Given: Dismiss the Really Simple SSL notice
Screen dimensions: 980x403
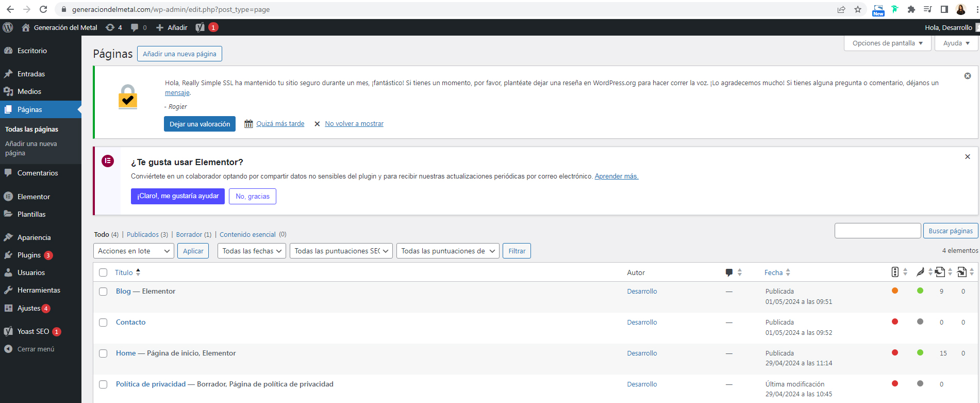Looking at the screenshot, I should click(967, 76).
